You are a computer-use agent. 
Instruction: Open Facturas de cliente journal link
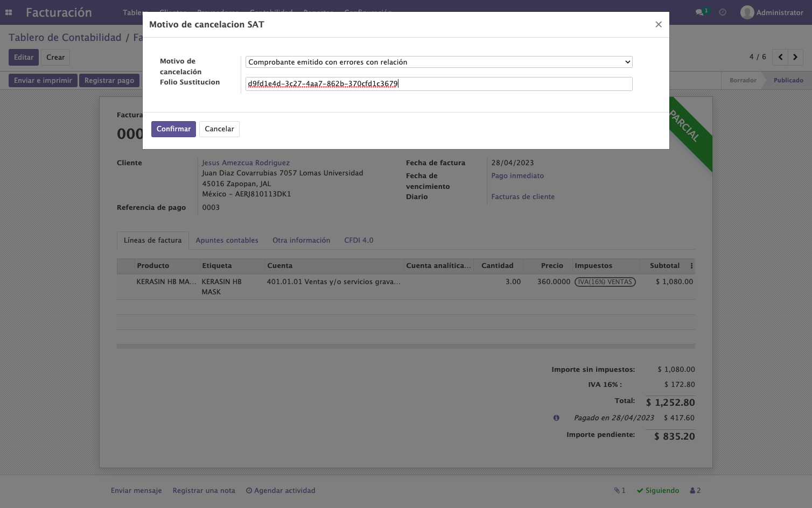point(523,197)
